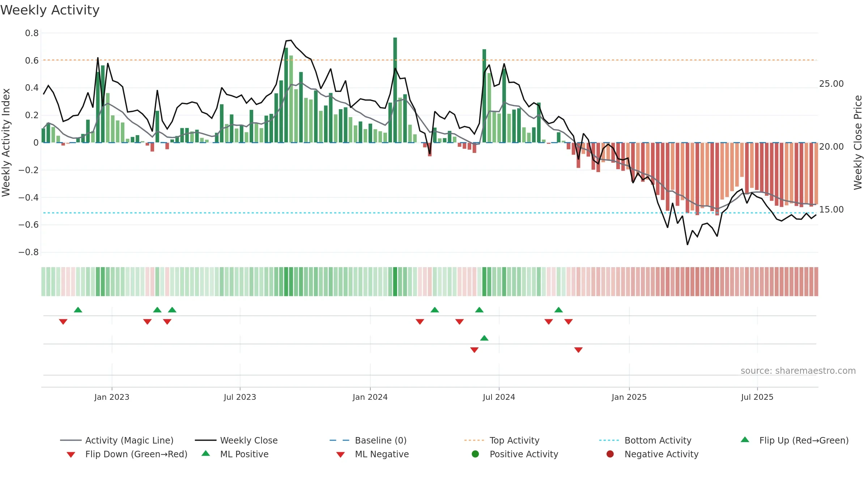The width and height of the screenshot is (868, 488).
Task: Click the 'Jul 2023' axis label
Action: (240, 397)
